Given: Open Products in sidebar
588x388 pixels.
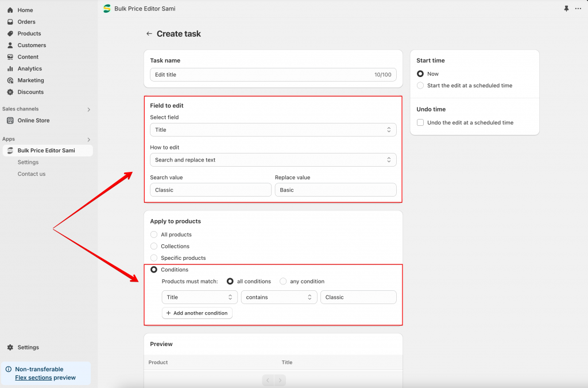Looking at the screenshot, I should click(29, 33).
